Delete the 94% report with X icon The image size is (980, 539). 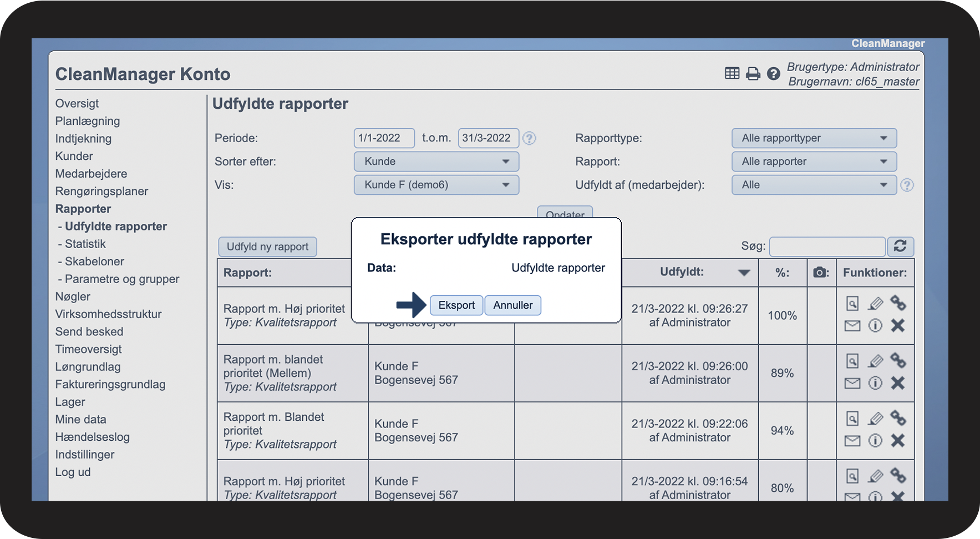point(898,441)
